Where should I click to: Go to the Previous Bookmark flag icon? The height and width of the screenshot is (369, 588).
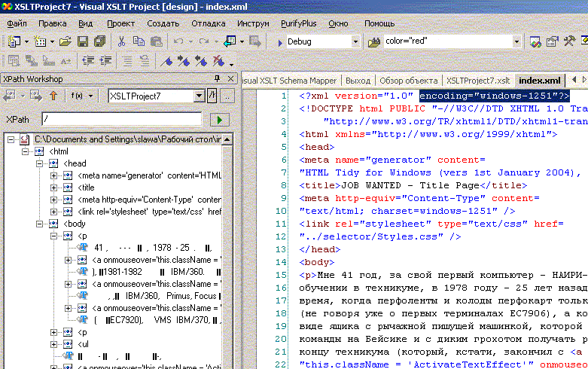point(201,61)
